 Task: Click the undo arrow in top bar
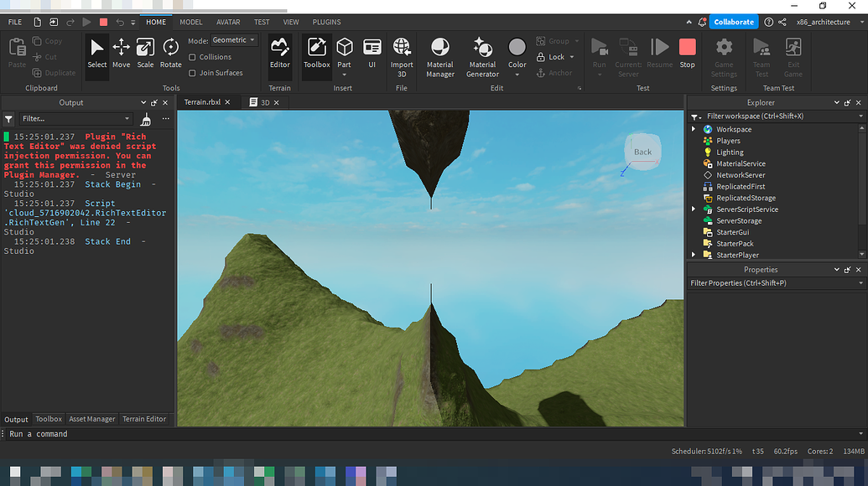coord(120,22)
